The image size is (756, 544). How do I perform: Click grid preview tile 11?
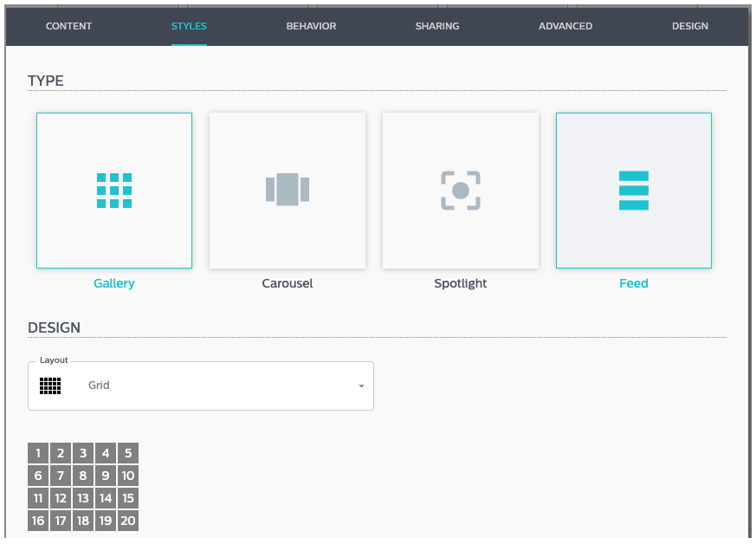coord(38,498)
